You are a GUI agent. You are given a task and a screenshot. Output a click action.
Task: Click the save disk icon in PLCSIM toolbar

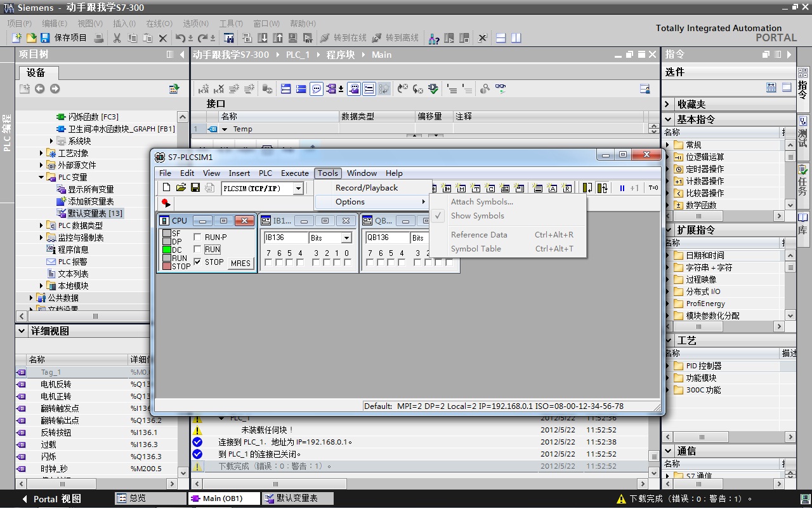tap(195, 187)
